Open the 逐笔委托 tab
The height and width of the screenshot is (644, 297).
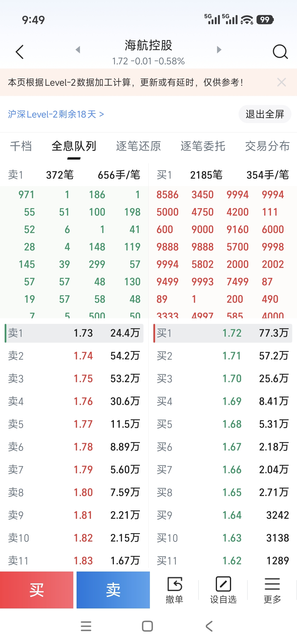[x=203, y=146]
